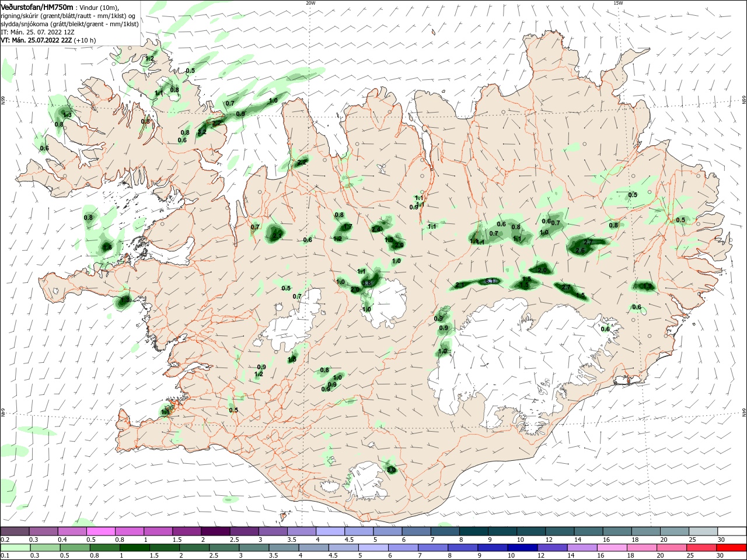The image size is (747, 560).
Task: Click the title text Veðurstofan/HM750m
Action: 37,6
